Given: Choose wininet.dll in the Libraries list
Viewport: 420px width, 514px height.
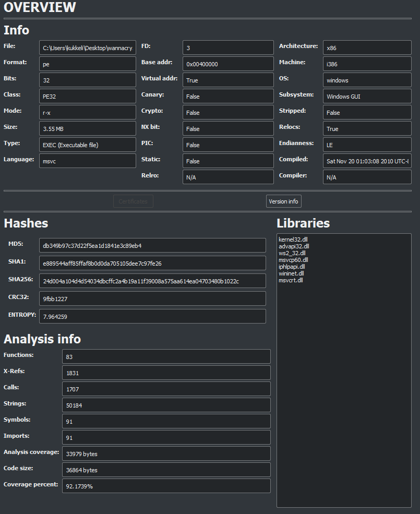Looking at the screenshot, I should pos(292,273).
